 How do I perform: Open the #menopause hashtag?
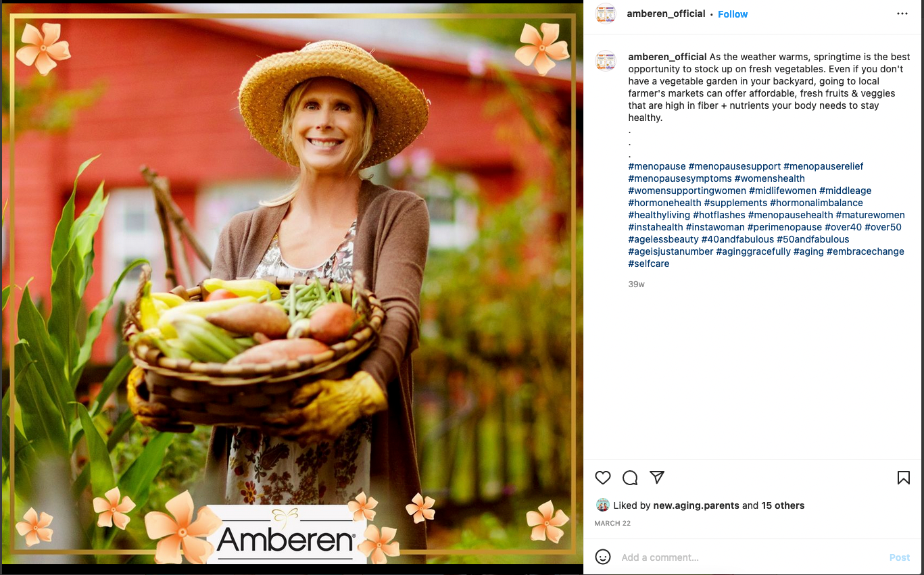657,166
